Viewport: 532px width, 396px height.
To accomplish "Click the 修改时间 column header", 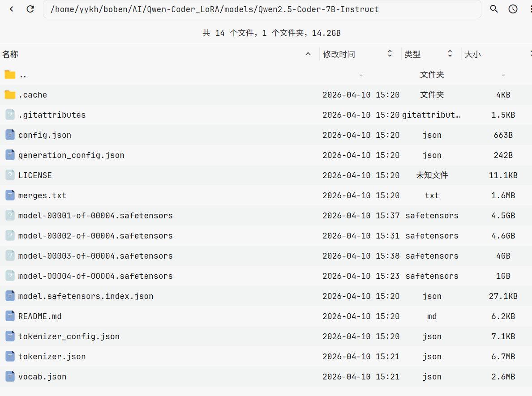I will coord(339,54).
